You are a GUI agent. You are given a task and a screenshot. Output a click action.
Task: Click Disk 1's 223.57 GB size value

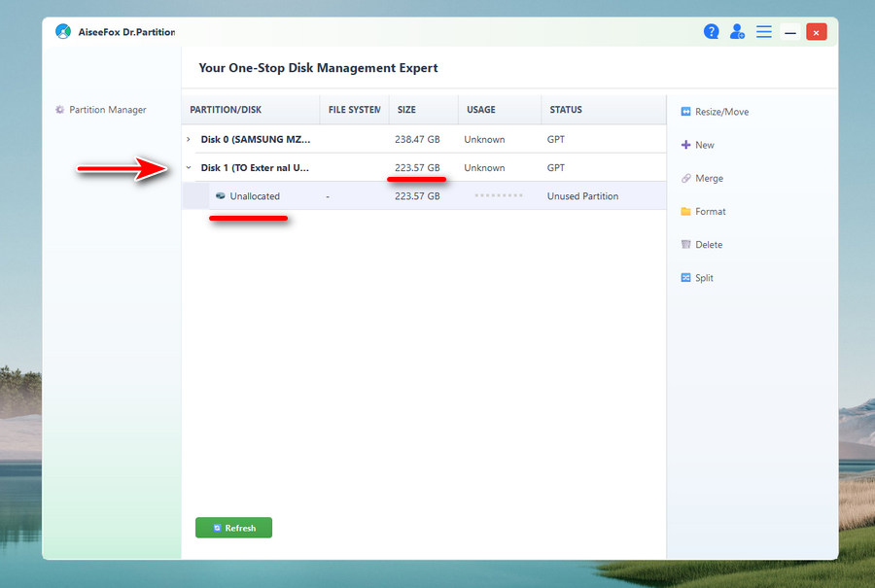pos(417,167)
